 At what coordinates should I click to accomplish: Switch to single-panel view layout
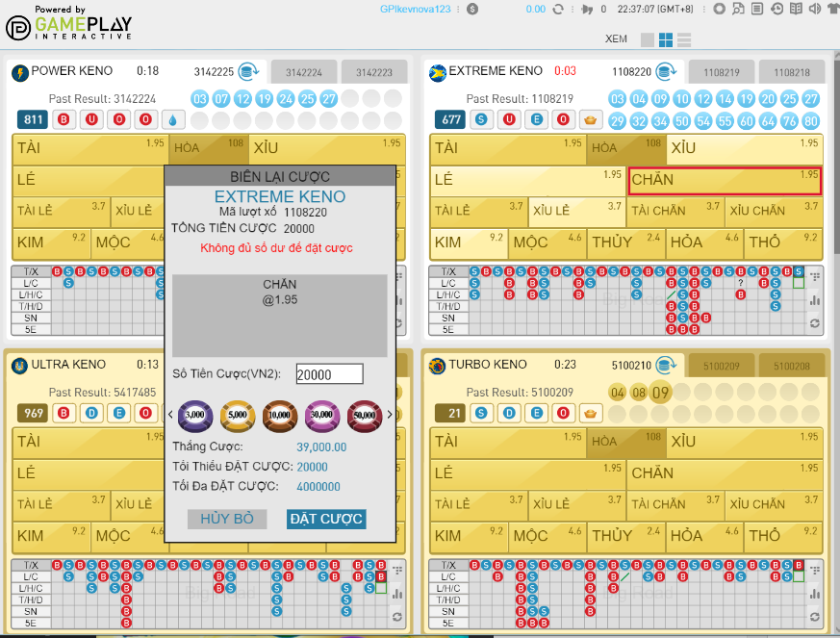click(648, 39)
